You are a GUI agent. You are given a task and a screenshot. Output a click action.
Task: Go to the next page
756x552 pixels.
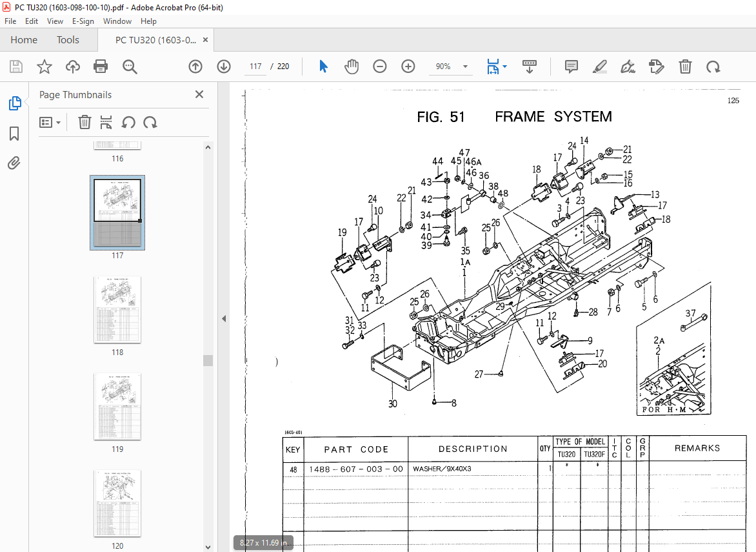click(x=224, y=66)
